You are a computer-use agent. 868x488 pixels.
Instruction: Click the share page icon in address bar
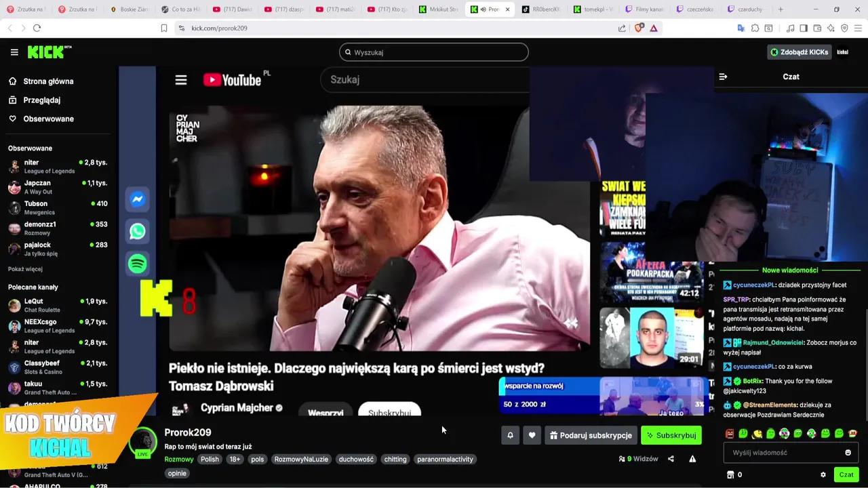point(622,28)
